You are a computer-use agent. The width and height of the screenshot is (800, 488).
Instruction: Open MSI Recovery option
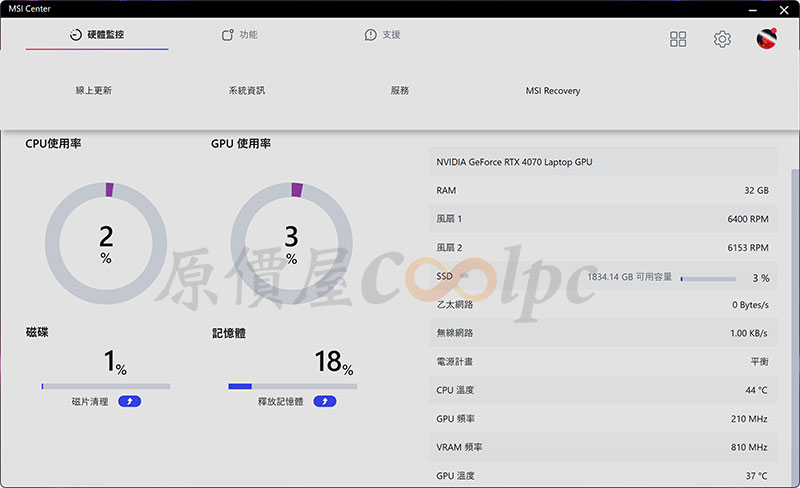(x=553, y=91)
